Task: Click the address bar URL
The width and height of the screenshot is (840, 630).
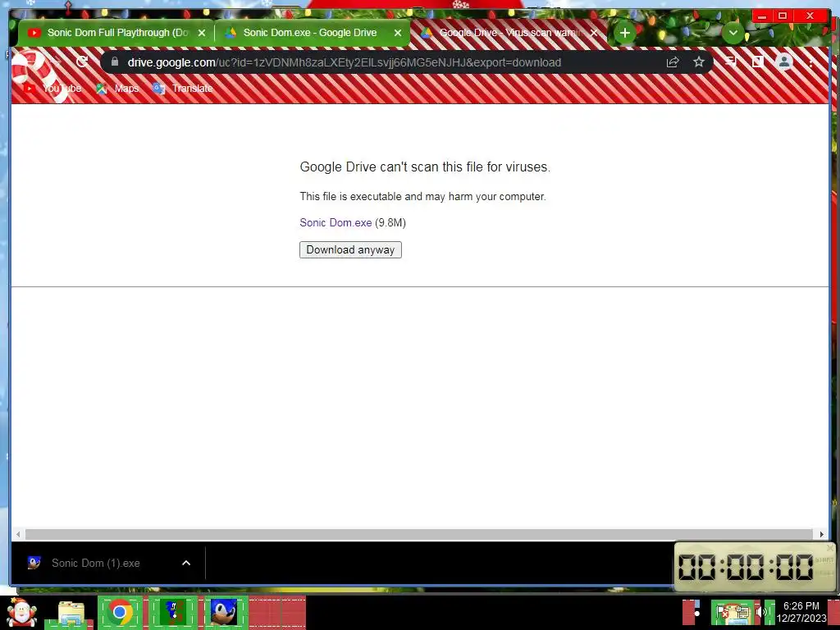Action: [x=344, y=62]
